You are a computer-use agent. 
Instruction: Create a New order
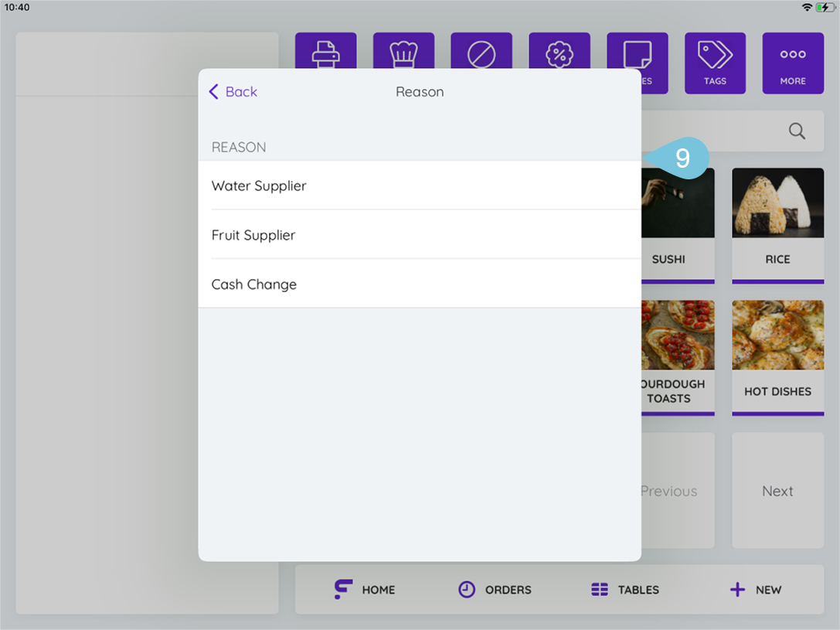click(x=755, y=589)
